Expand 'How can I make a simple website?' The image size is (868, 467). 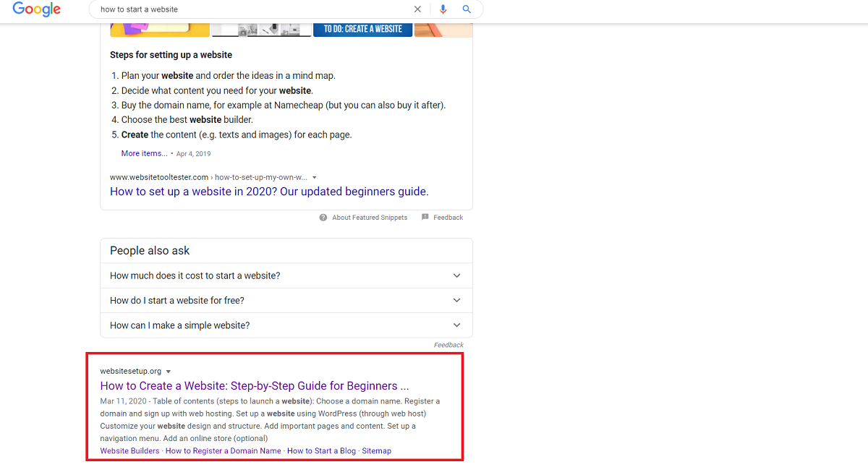pyautogui.click(x=286, y=325)
